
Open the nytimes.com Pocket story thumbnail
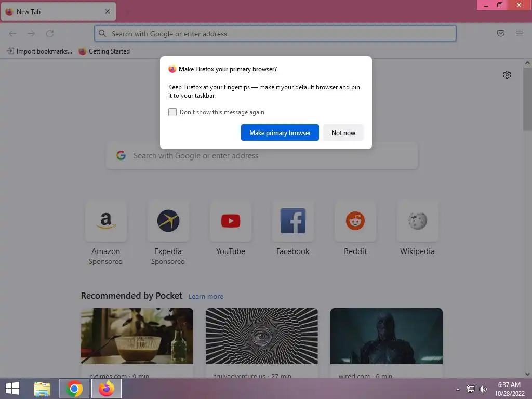point(137,336)
